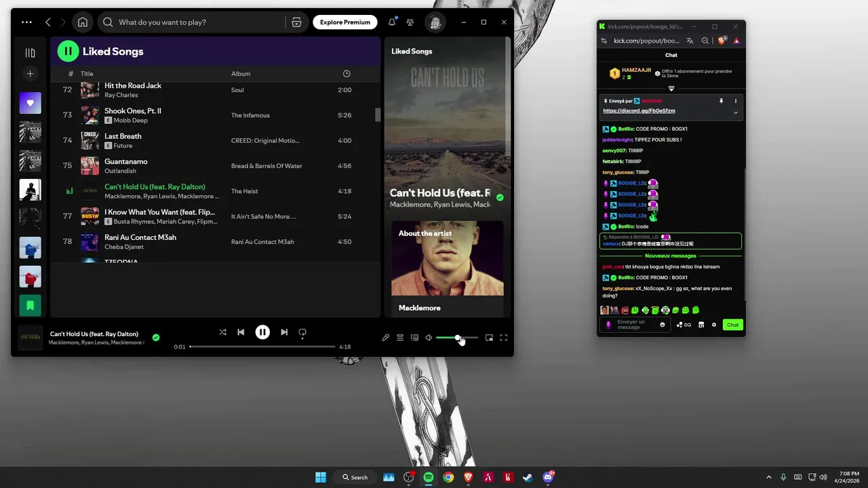Click translate page icon in Kick window

click(690, 41)
